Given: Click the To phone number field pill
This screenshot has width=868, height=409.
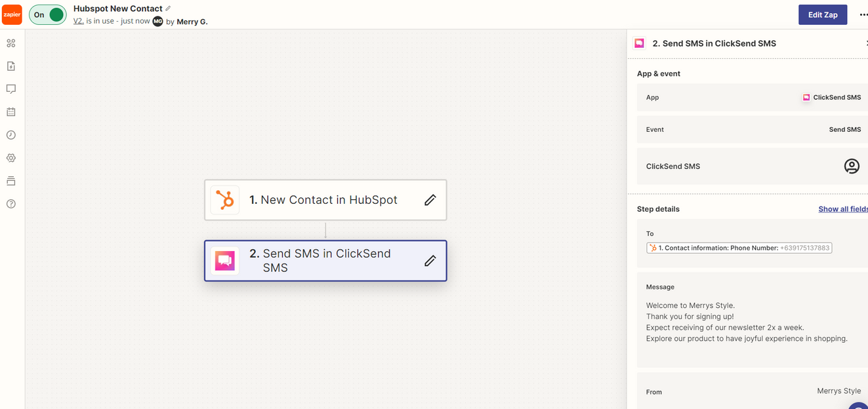Looking at the screenshot, I should click(x=739, y=248).
